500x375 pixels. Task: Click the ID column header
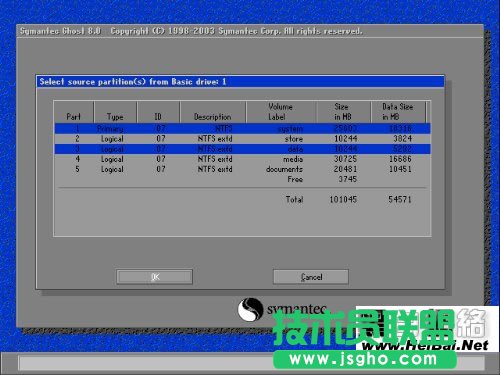click(158, 112)
